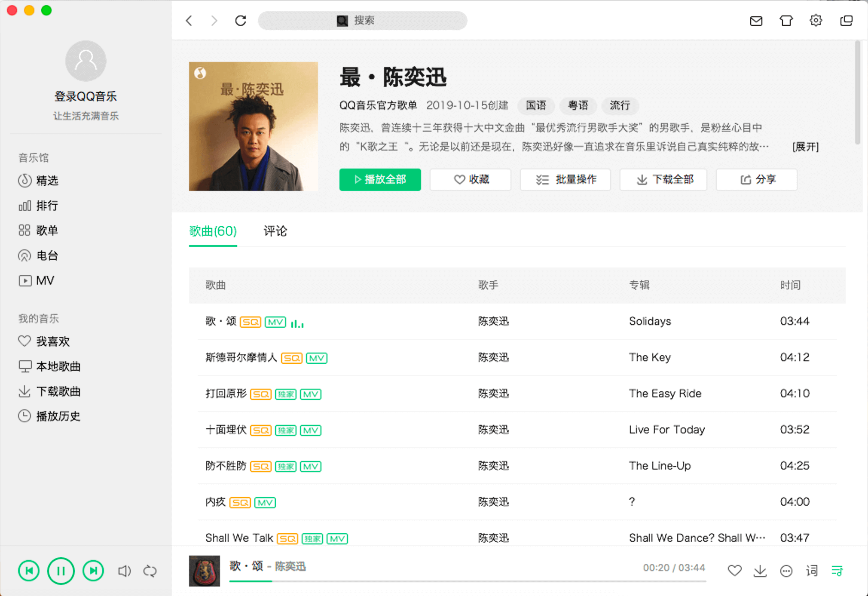Viewport: 868px width, 596px height.
Task: Open 播放历史 play history
Action: click(x=49, y=416)
